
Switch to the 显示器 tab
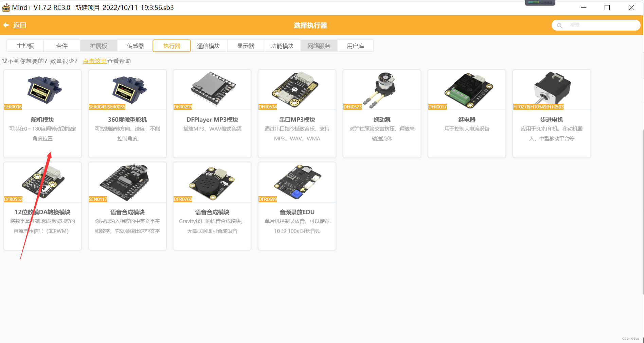click(x=245, y=46)
